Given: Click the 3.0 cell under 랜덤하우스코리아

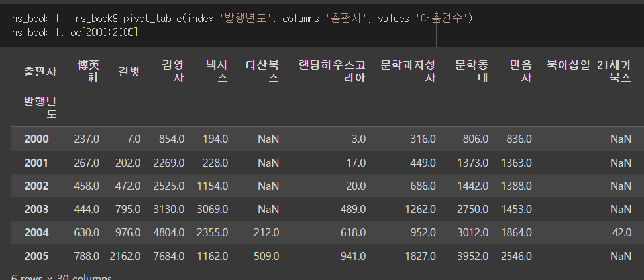Looking at the screenshot, I should tap(358, 139).
